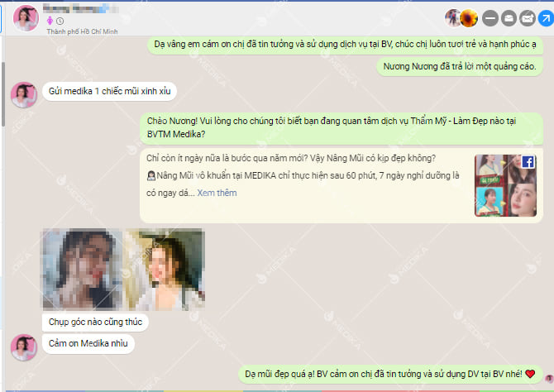Click the pink gender icon under name
This screenshot has width=554, height=392.
(x=51, y=20)
